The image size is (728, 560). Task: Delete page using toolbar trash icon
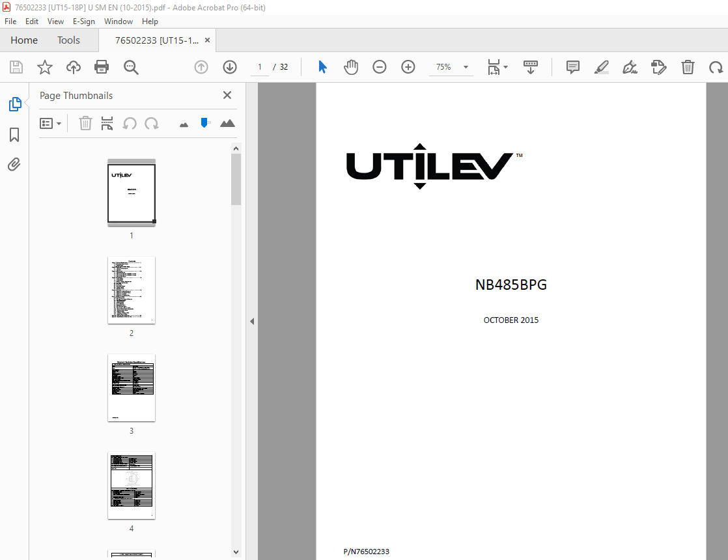pyautogui.click(x=688, y=67)
